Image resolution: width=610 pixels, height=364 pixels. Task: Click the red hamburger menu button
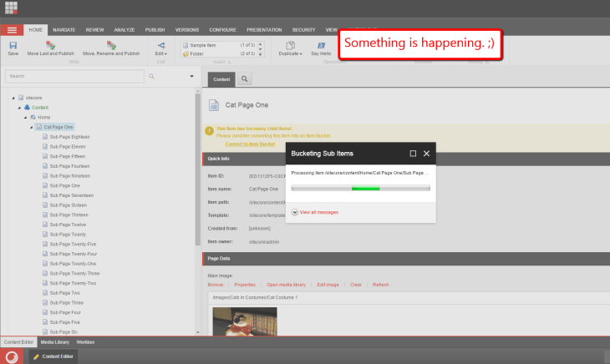point(12,30)
